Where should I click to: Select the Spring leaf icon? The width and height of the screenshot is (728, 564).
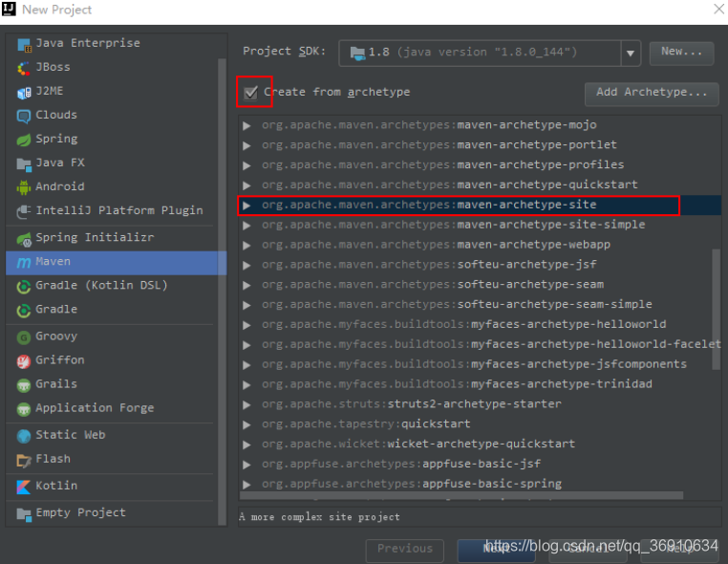24,140
